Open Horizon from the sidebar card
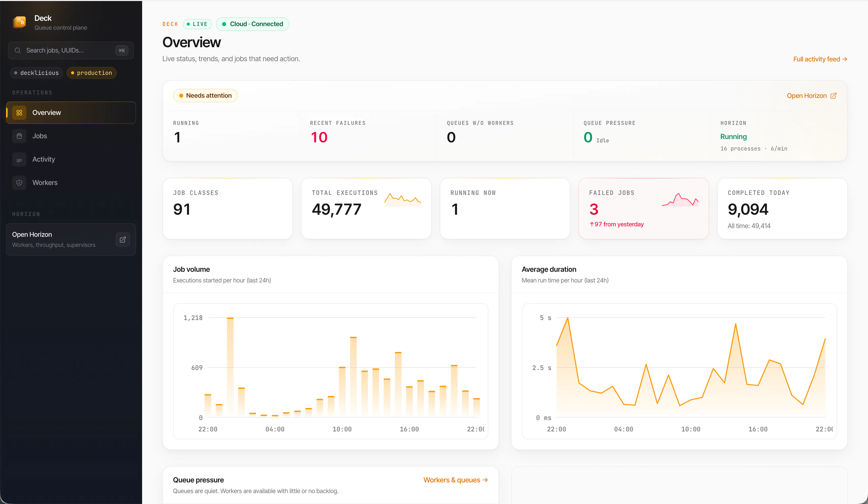 click(x=71, y=239)
